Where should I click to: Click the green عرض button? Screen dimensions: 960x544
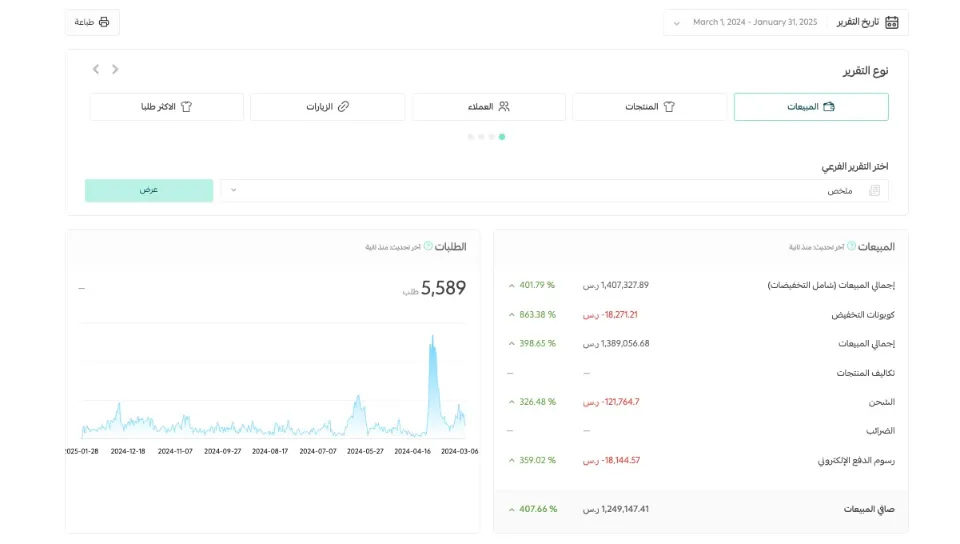pyautogui.click(x=149, y=190)
